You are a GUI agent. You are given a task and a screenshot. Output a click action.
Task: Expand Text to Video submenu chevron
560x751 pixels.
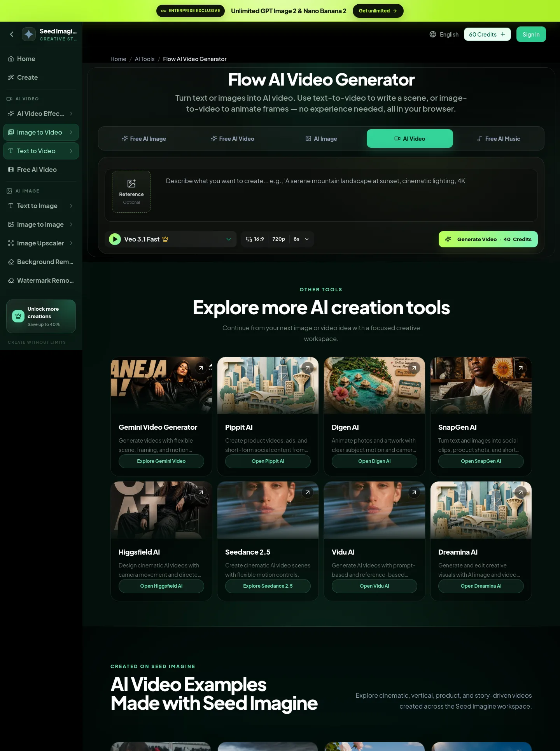pos(71,151)
